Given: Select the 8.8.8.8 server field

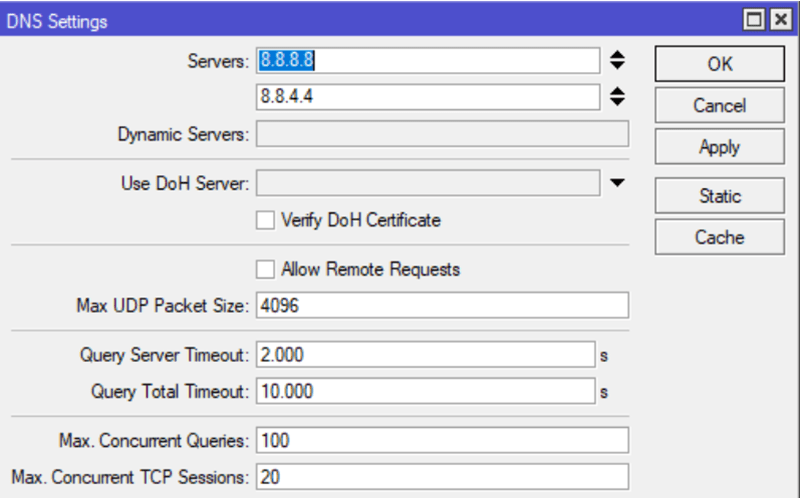Looking at the screenshot, I should click(x=428, y=61).
